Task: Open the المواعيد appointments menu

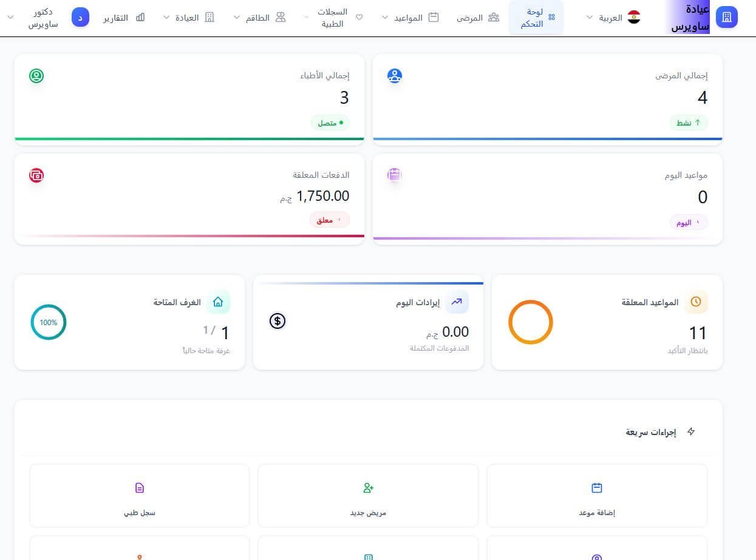Action: (409, 18)
